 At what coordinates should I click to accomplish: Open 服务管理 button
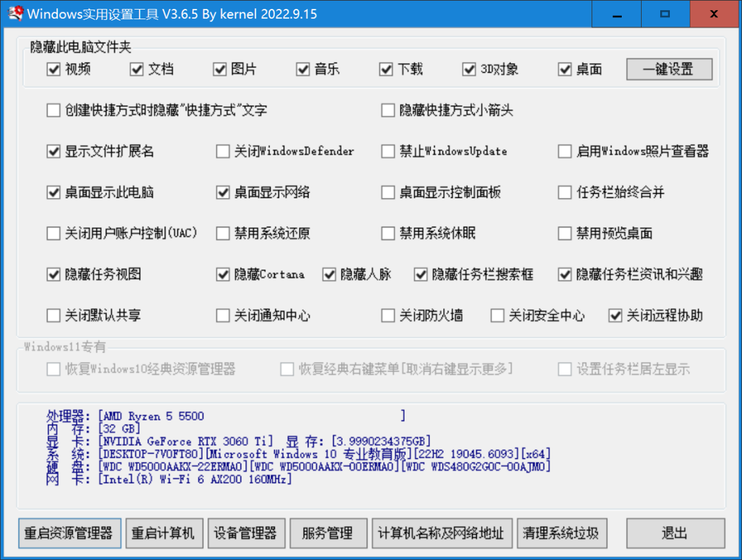(328, 533)
